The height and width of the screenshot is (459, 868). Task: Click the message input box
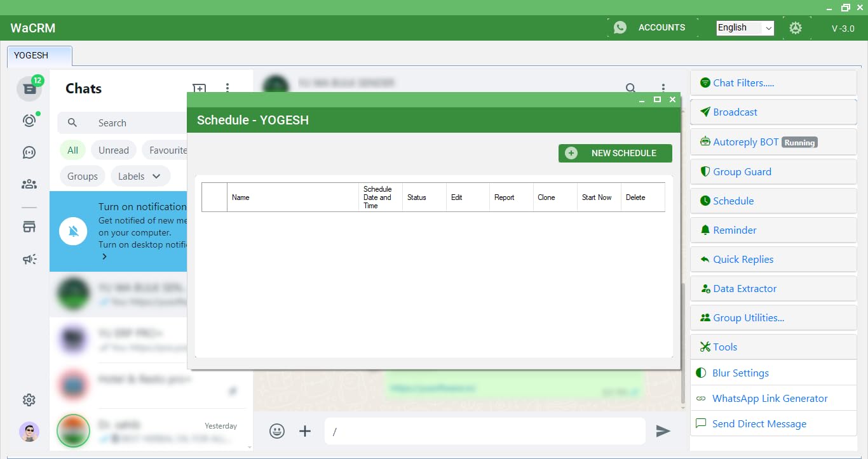click(x=485, y=431)
